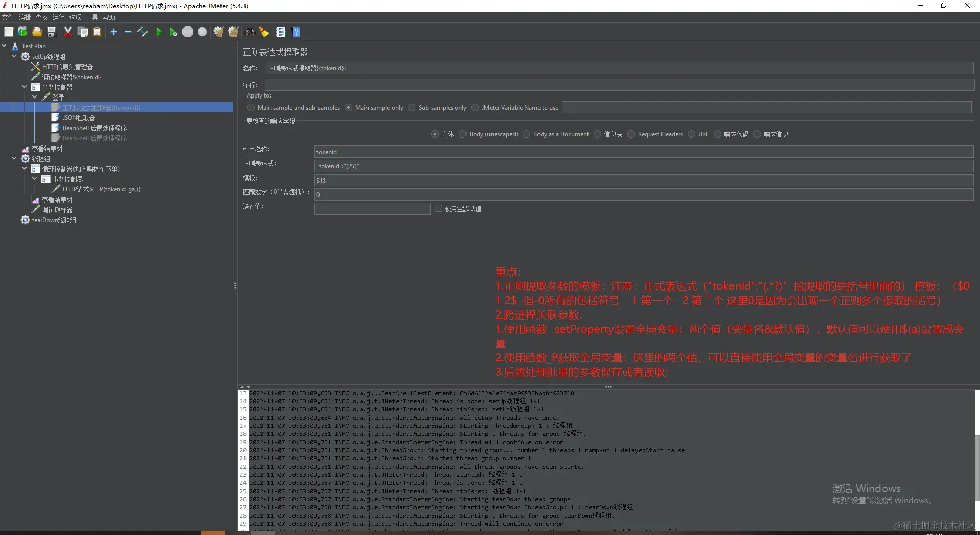Open Search with the binoculars icon
The height and width of the screenshot is (535, 980).
[x=250, y=32]
